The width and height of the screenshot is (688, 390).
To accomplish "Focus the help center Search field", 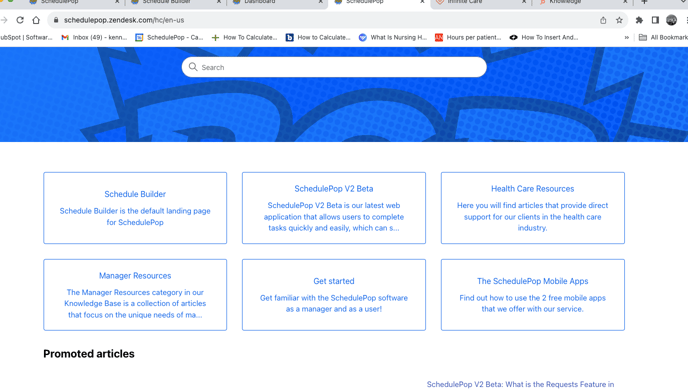I will [334, 67].
